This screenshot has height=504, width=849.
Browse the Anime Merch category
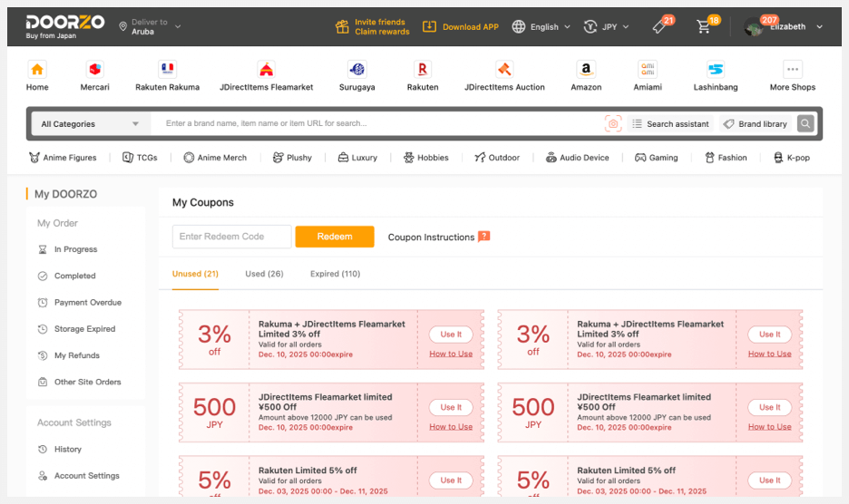[215, 158]
